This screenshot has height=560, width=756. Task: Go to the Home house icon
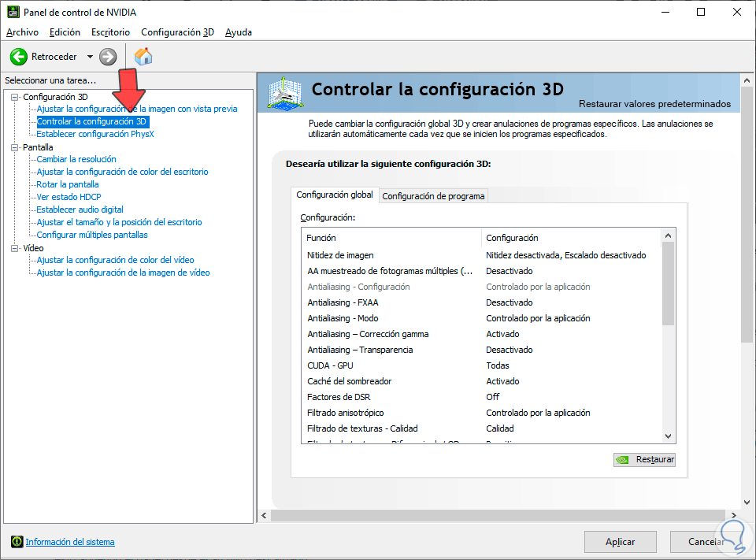(143, 57)
